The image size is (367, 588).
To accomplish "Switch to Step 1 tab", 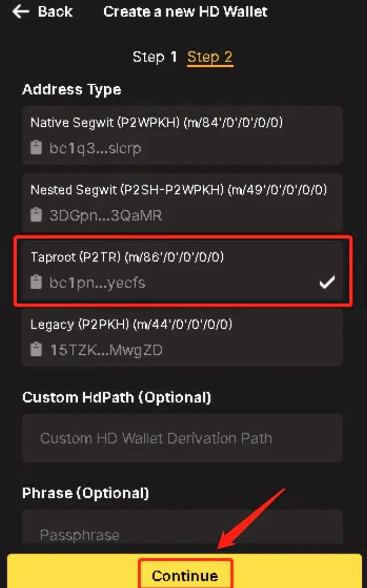I will click(155, 57).
